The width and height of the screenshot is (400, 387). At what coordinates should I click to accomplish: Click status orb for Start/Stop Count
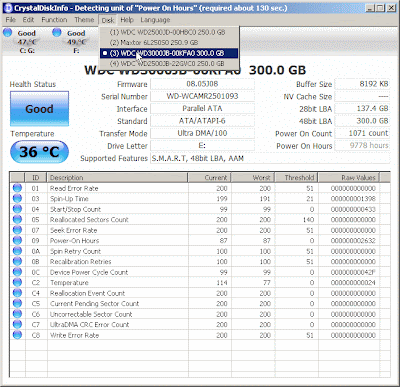[17, 209]
